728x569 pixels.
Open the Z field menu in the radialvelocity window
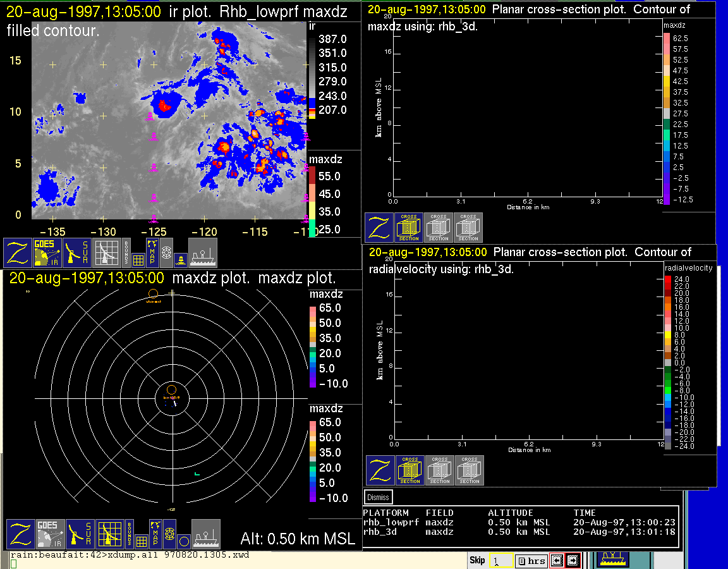coord(380,470)
